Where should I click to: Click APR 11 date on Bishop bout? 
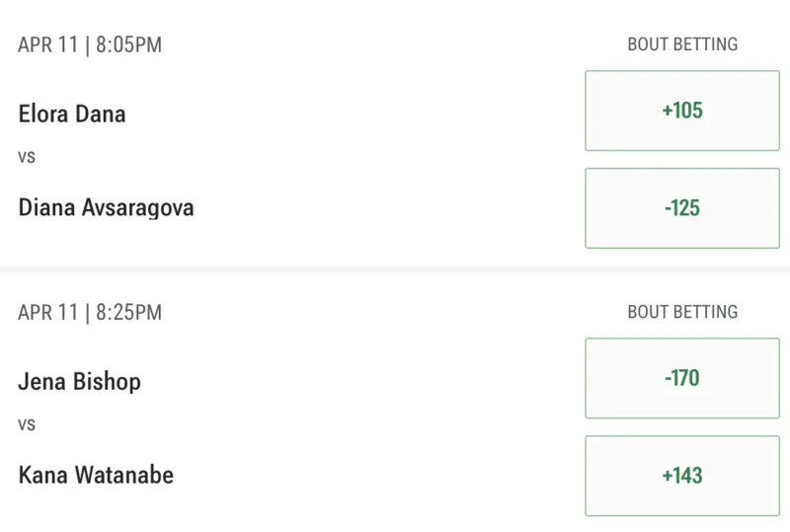tap(49, 313)
